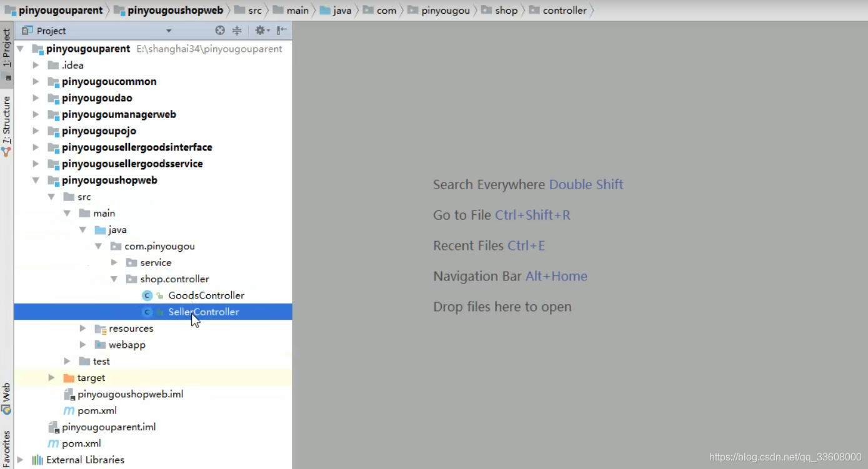Viewport: 868px width, 469px height.
Task: Select pinyougousellergoodsservice module label
Action: [x=132, y=164]
